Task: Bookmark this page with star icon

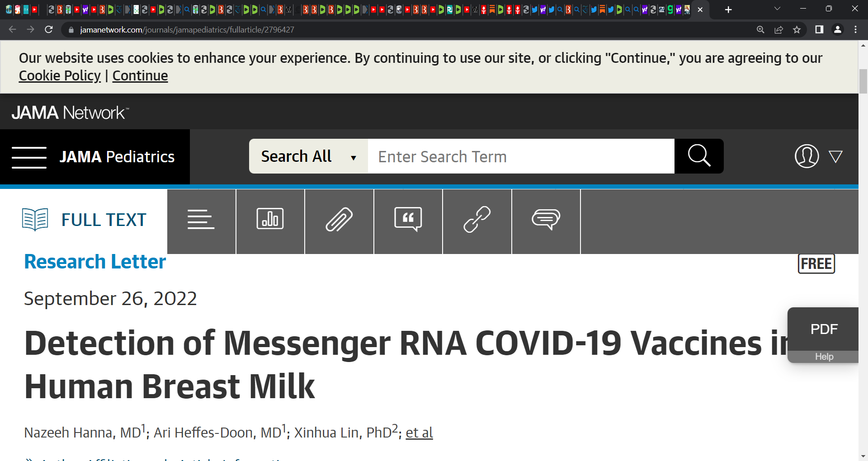Action: (797, 30)
